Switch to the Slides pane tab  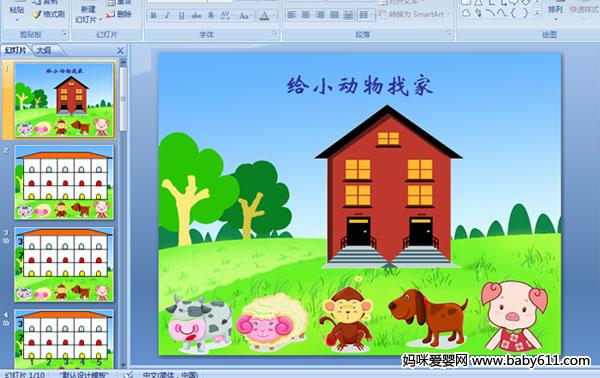click(16, 50)
